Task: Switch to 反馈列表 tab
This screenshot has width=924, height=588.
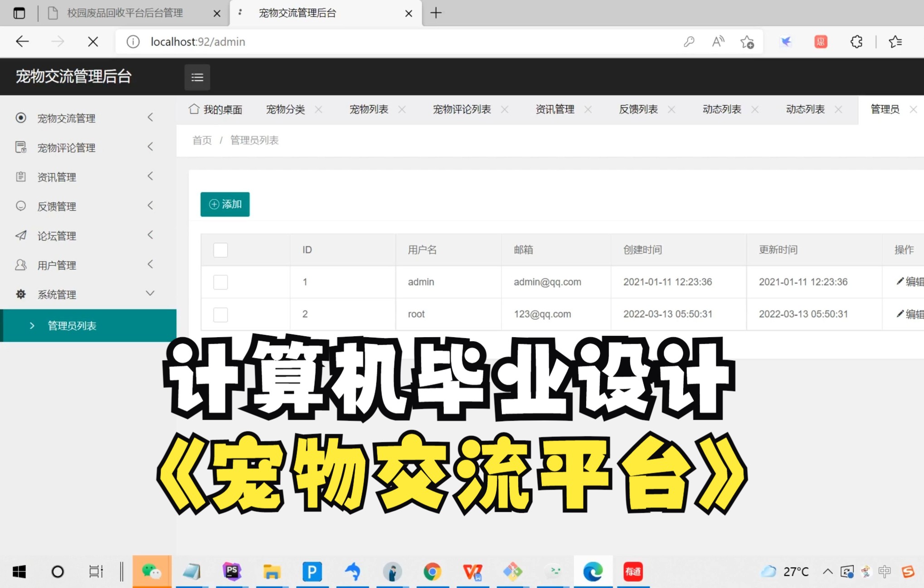Action: point(638,109)
